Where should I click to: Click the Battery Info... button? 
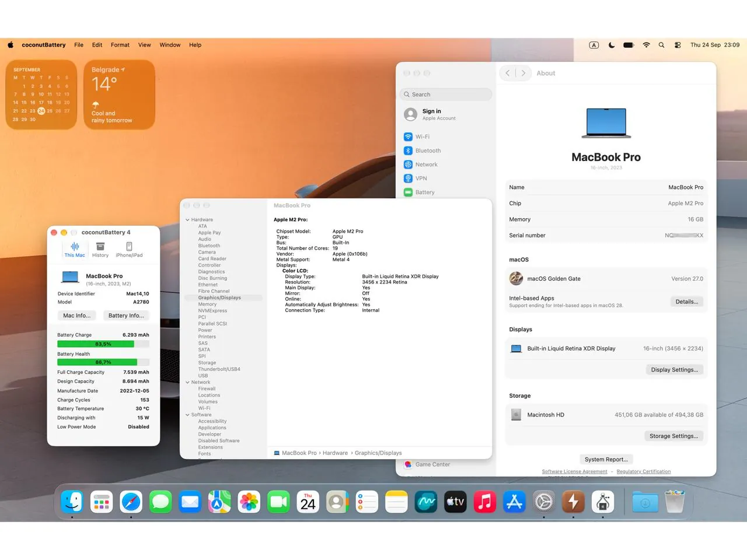coord(126,316)
